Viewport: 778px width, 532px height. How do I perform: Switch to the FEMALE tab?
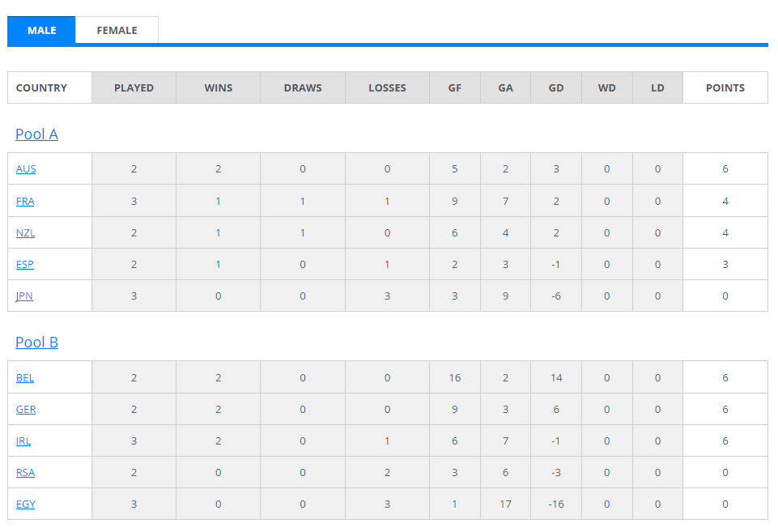click(x=117, y=30)
